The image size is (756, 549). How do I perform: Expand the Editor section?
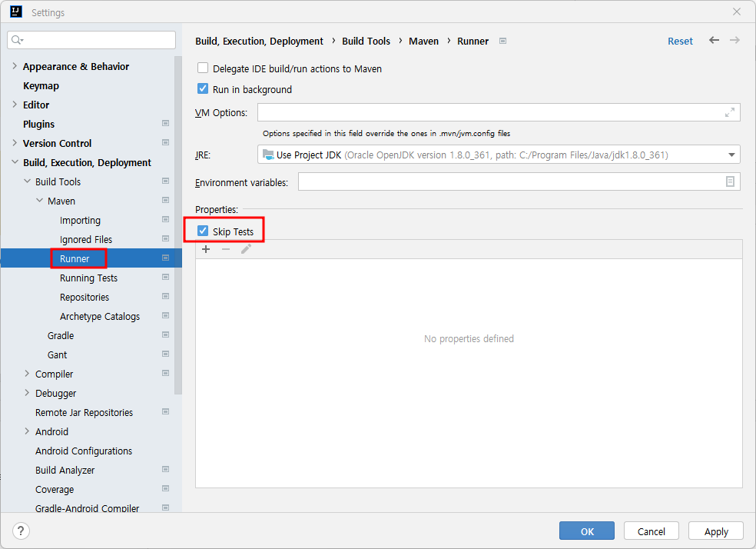tap(15, 105)
